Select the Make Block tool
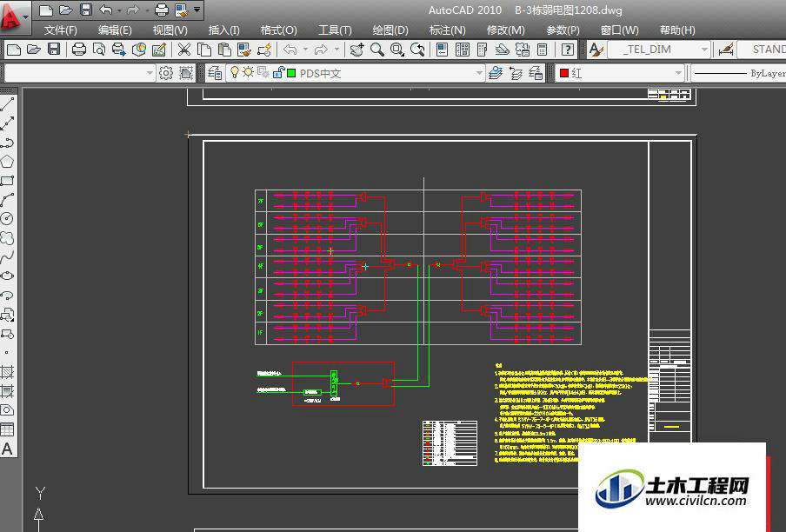Screen dimensions: 786x532 pos(7,334)
